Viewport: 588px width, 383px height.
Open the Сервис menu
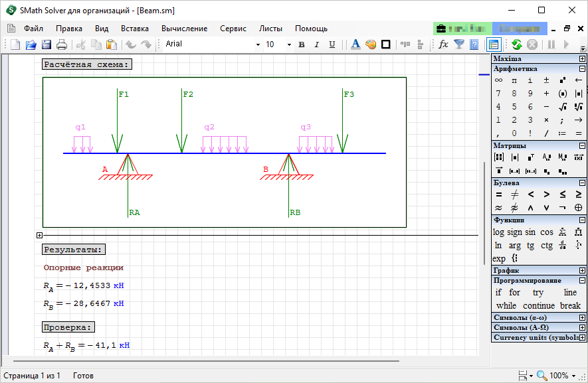pos(233,29)
